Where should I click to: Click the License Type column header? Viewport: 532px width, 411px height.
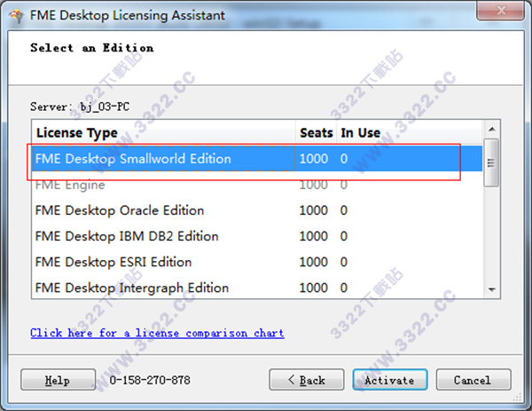pyautogui.click(x=163, y=132)
